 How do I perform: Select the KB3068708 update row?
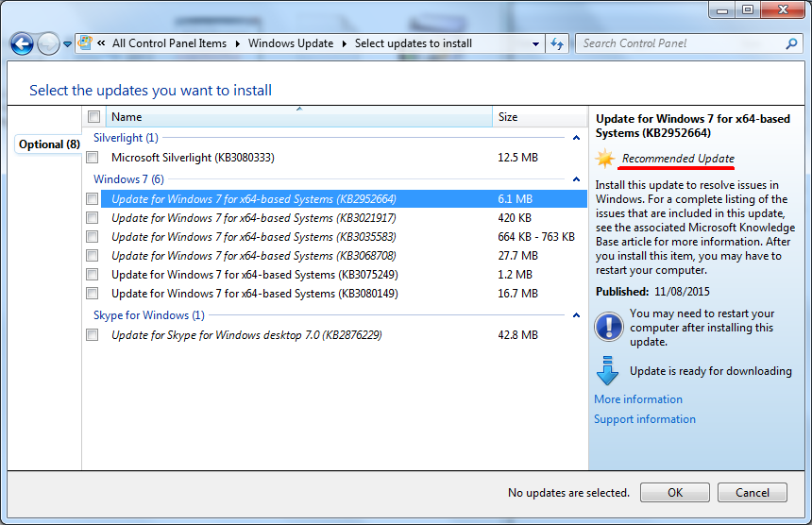point(344,256)
